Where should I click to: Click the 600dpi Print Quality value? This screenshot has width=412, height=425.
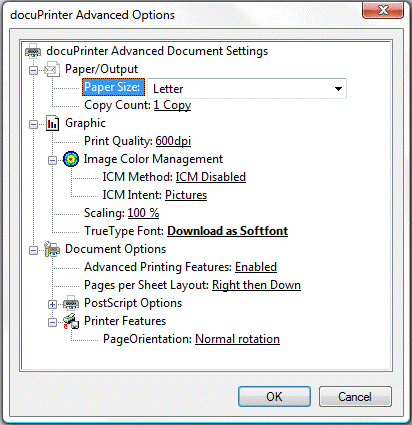pos(173,141)
